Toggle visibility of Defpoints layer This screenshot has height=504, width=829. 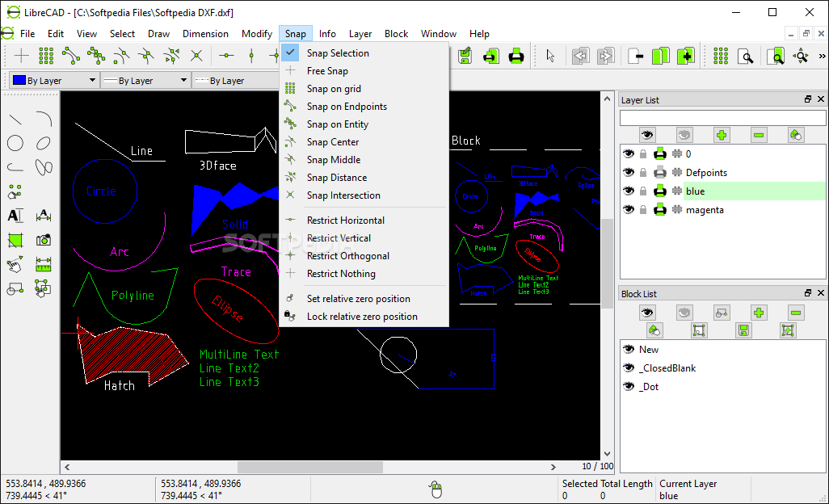628,172
